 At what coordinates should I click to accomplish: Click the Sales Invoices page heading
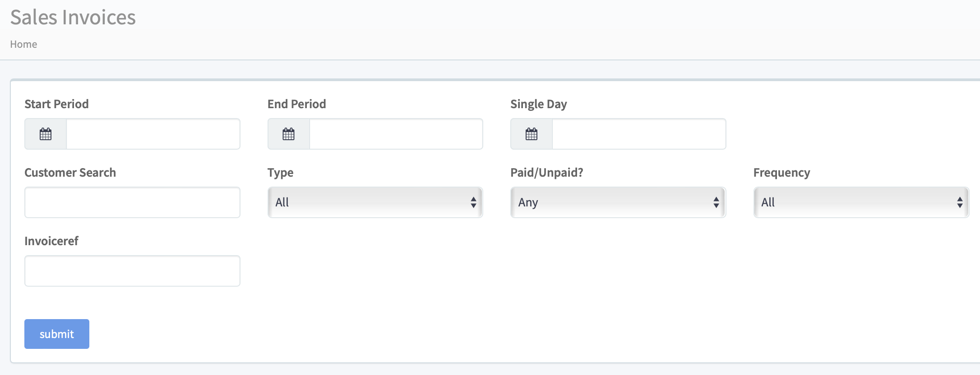[x=73, y=18]
